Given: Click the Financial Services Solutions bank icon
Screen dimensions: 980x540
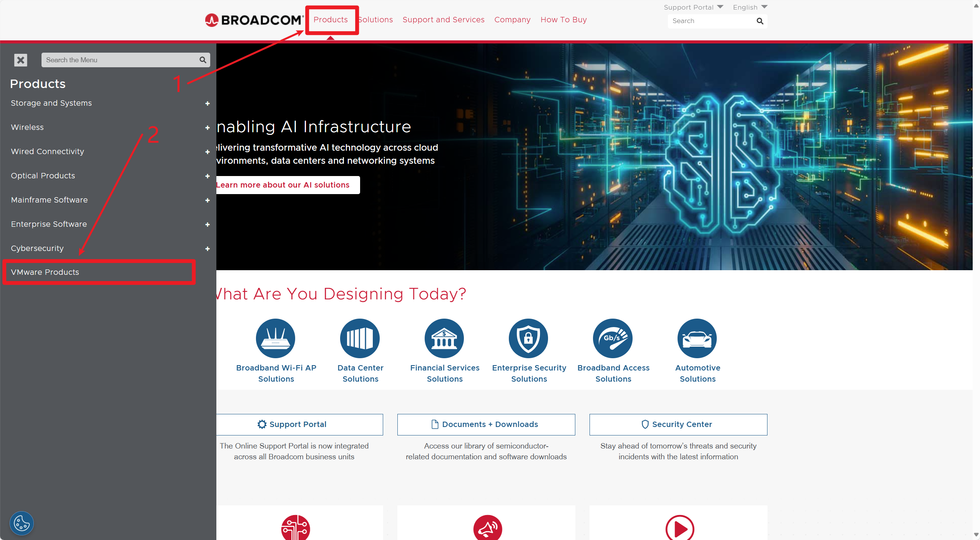Looking at the screenshot, I should (444, 338).
